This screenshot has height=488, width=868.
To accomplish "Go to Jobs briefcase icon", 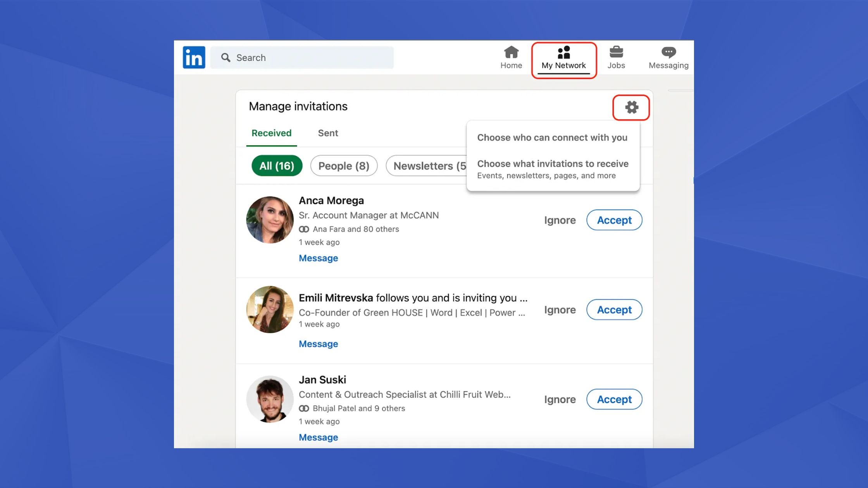I will (616, 52).
